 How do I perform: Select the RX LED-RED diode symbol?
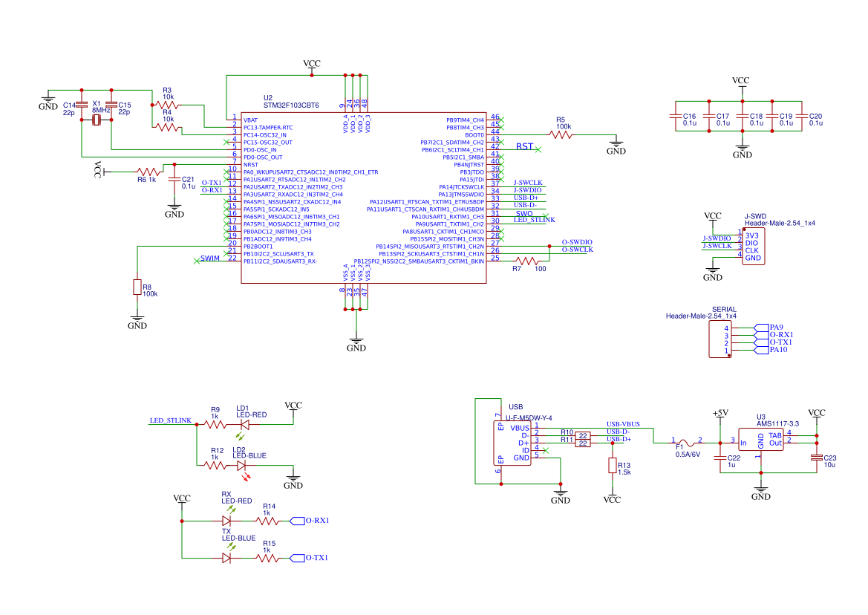(x=227, y=521)
